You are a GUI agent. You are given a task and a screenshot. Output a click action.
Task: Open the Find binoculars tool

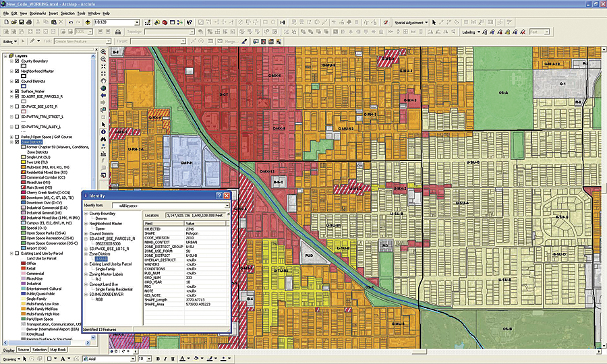point(103,140)
